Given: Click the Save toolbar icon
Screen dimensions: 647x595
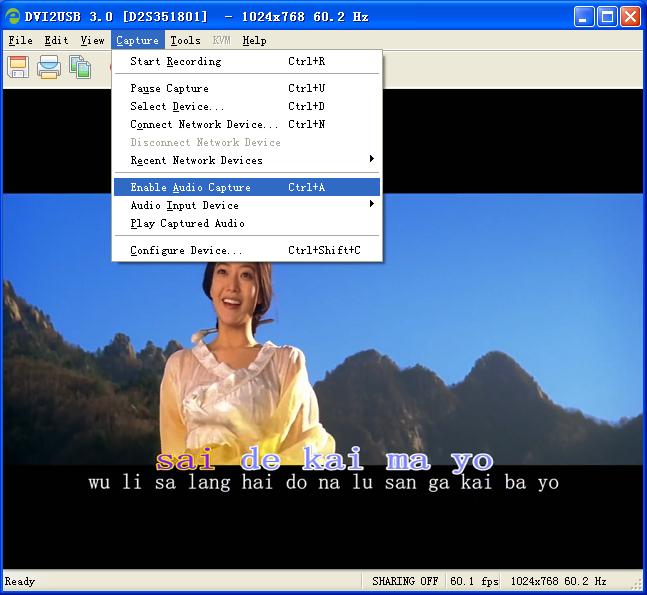Looking at the screenshot, I should coord(18,67).
